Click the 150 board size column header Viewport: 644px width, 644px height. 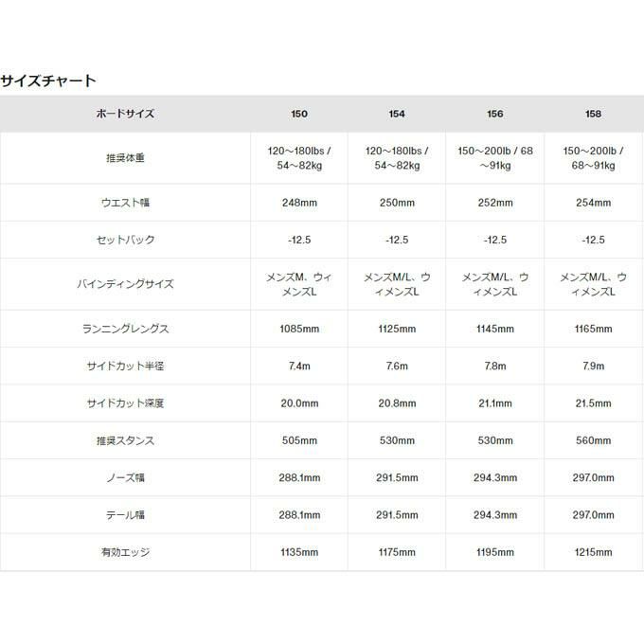(299, 114)
